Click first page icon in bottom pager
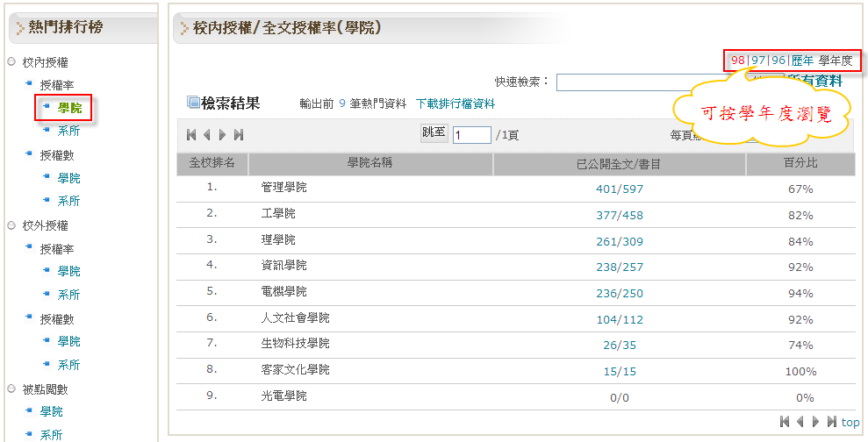The width and height of the screenshot is (868, 442). 785,422
